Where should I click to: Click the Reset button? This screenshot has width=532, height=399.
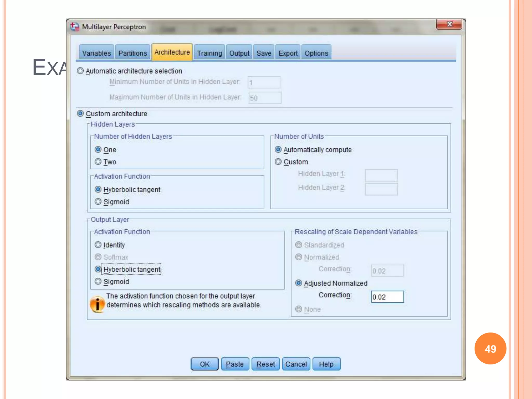click(265, 364)
